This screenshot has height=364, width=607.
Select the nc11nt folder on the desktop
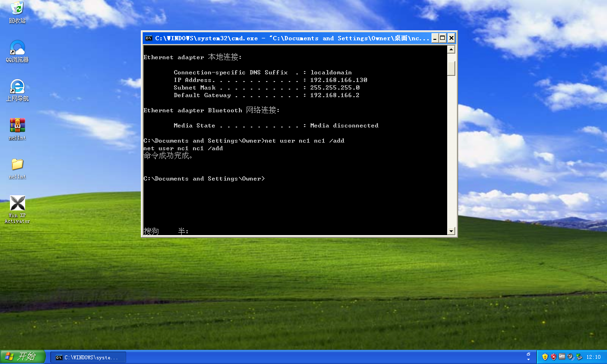18,168
